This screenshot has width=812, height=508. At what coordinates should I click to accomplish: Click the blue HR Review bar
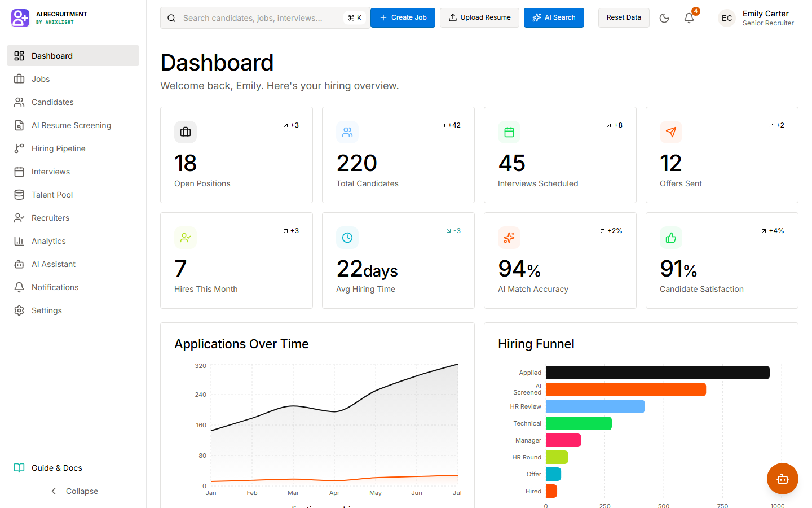[595, 406]
